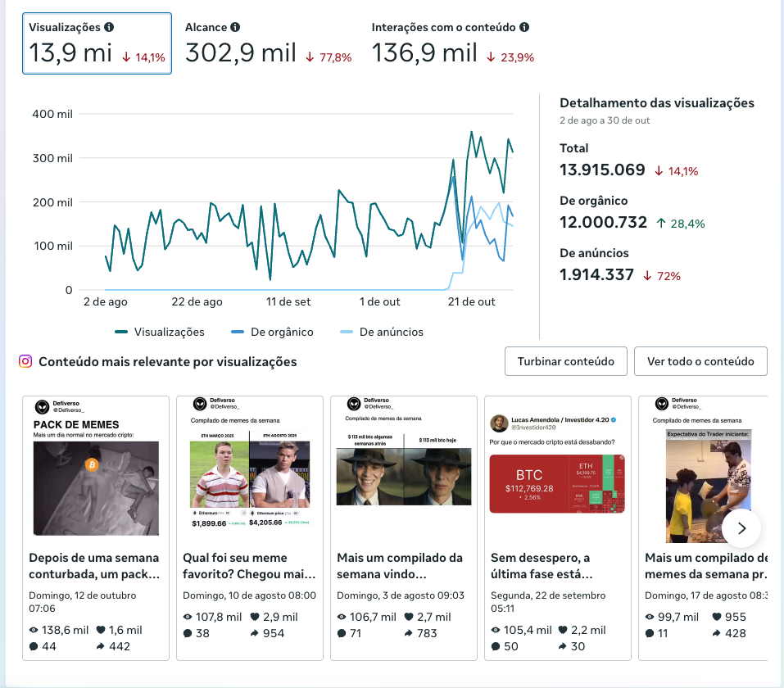Click comment icon showing 44 comments
Screen dimensions: 784x688
pos(34,646)
